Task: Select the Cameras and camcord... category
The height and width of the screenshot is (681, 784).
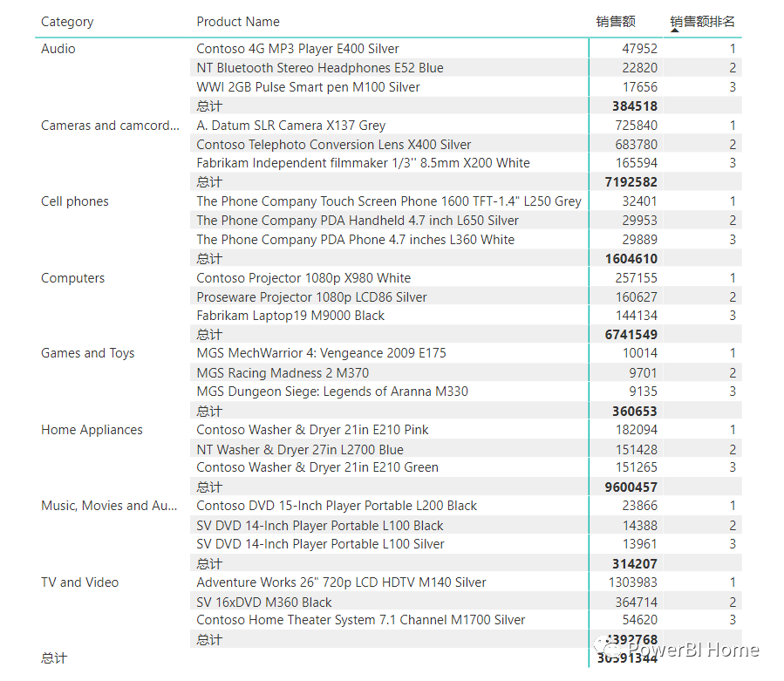Action: point(110,126)
